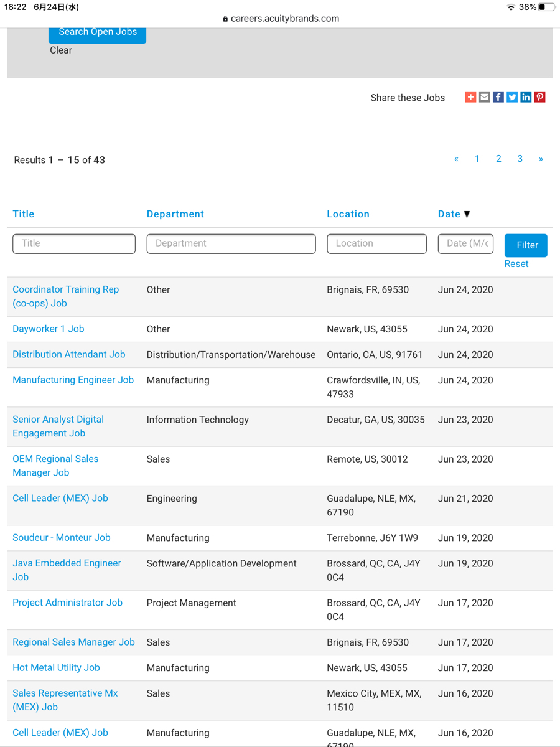Click the Search Open Jobs button
Viewport: 560px width, 747px height.
coord(97,33)
